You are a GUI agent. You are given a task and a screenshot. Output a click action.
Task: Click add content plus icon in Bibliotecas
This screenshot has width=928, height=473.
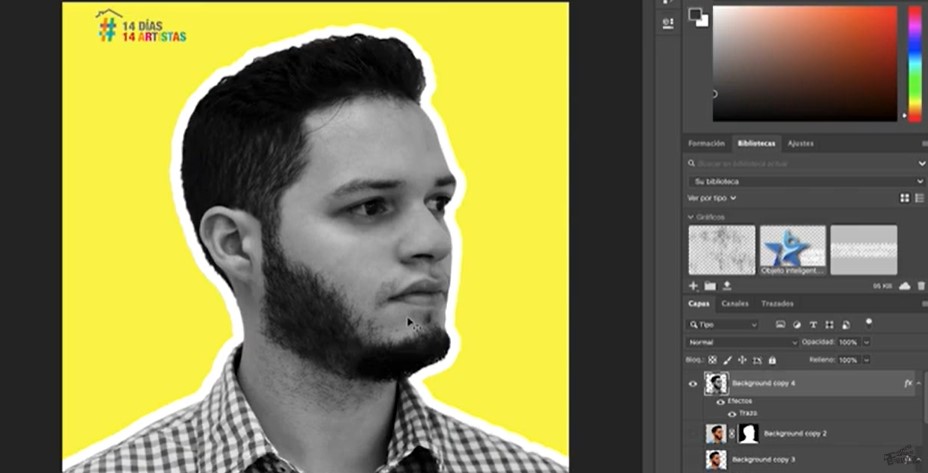click(x=693, y=286)
